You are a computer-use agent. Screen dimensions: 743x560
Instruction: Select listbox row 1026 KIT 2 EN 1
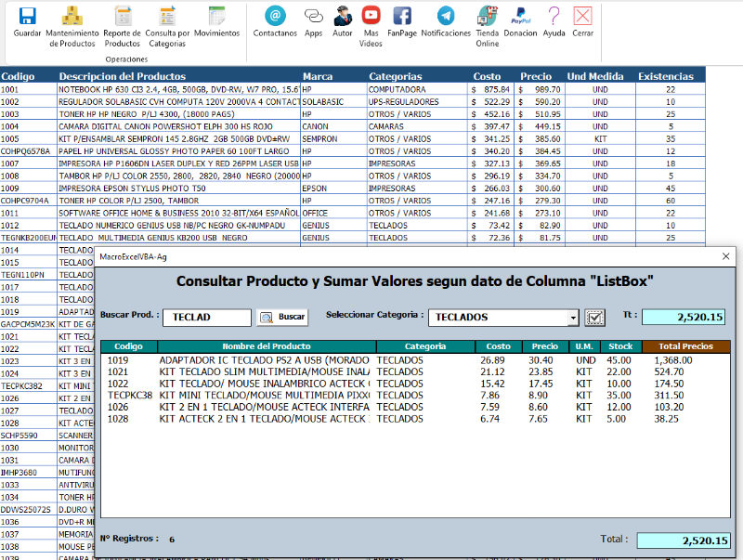[x=415, y=407]
